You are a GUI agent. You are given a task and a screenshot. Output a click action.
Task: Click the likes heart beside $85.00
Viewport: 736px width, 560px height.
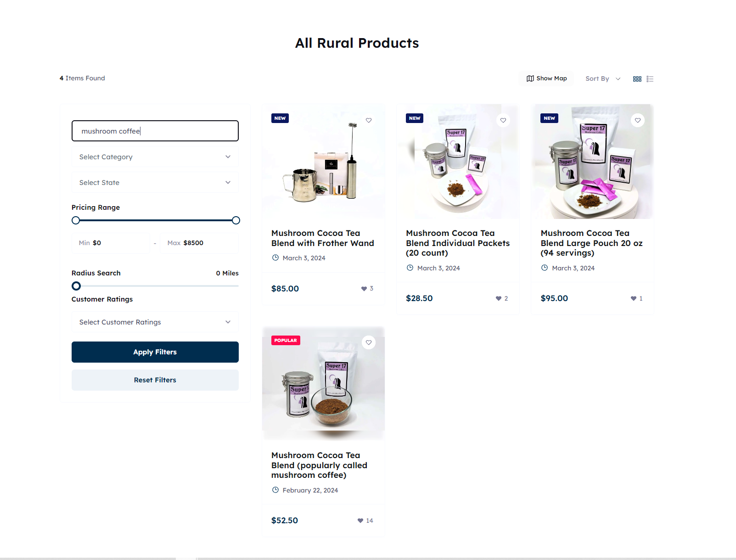click(364, 289)
